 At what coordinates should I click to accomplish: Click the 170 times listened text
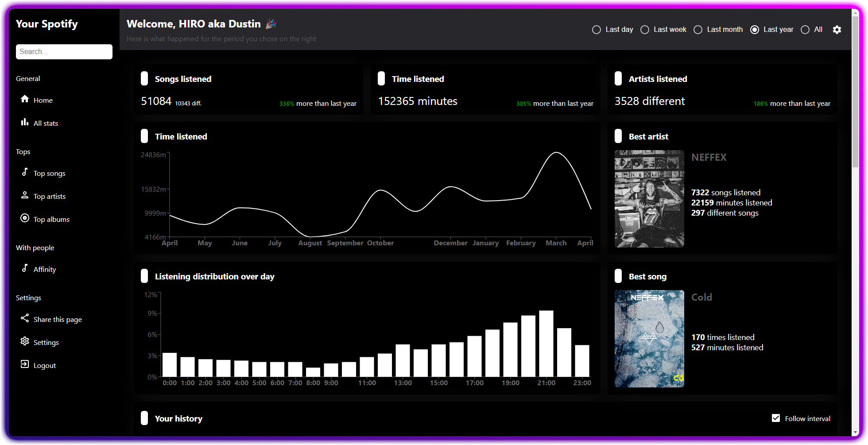[723, 337]
